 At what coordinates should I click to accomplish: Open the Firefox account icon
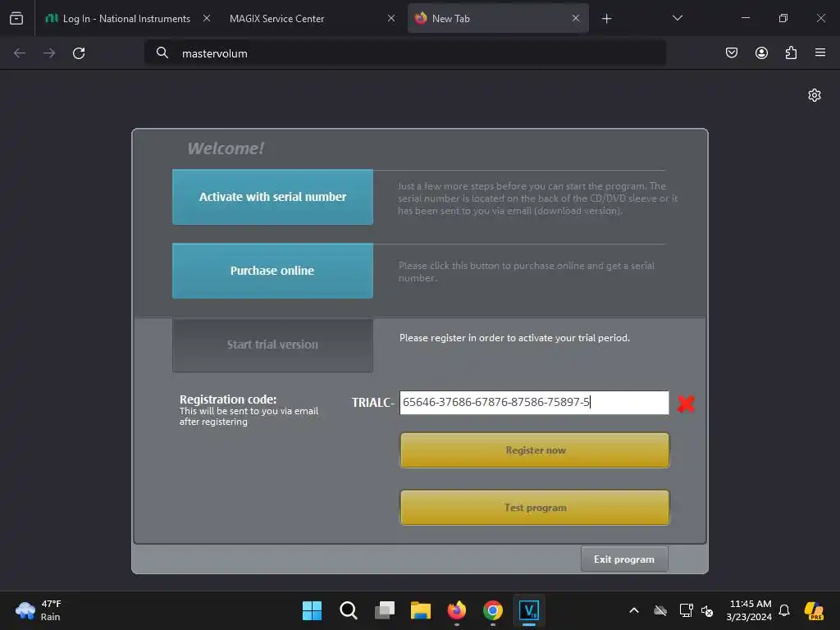pyautogui.click(x=761, y=52)
